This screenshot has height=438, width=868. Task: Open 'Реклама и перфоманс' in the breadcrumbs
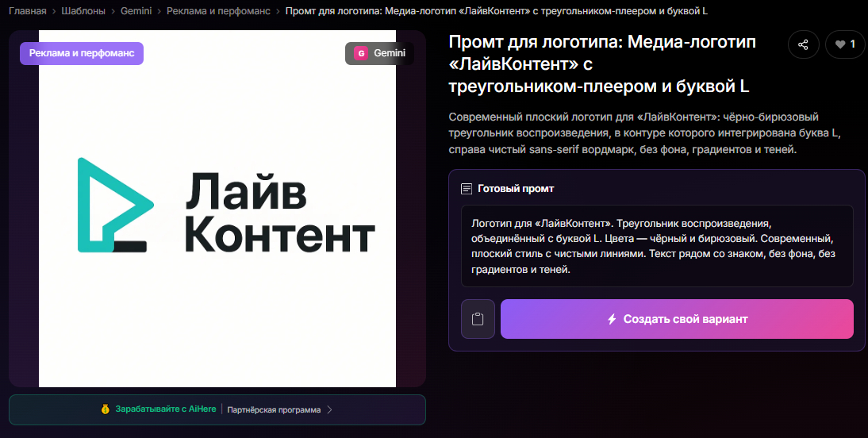tap(219, 11)
